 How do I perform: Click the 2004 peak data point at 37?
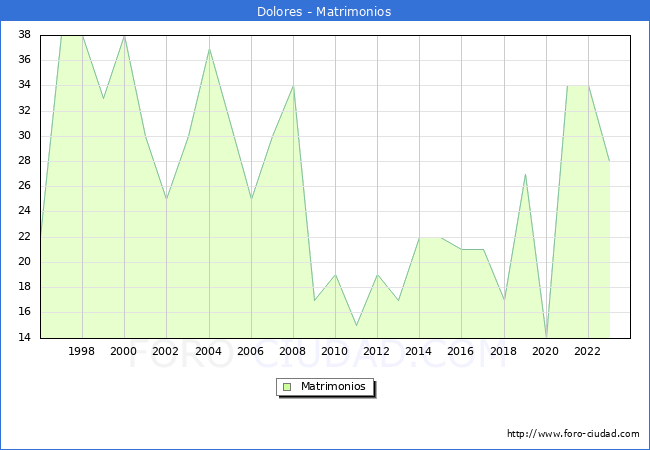click(209, 48)
